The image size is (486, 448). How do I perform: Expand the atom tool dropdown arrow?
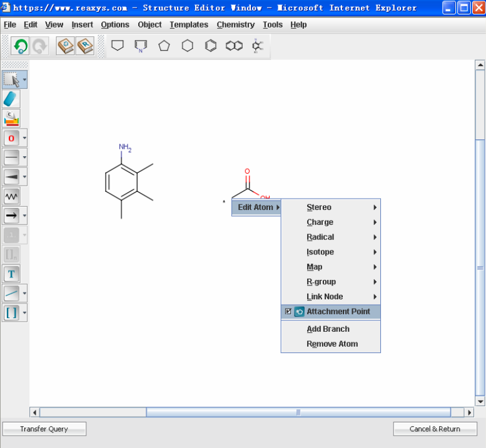[x=24, y=138]
